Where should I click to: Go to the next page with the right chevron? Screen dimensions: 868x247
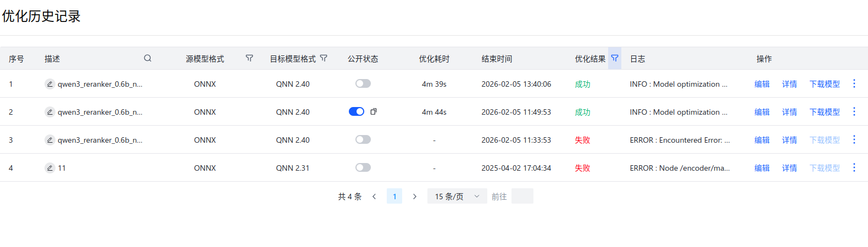[x=415, y=197]
